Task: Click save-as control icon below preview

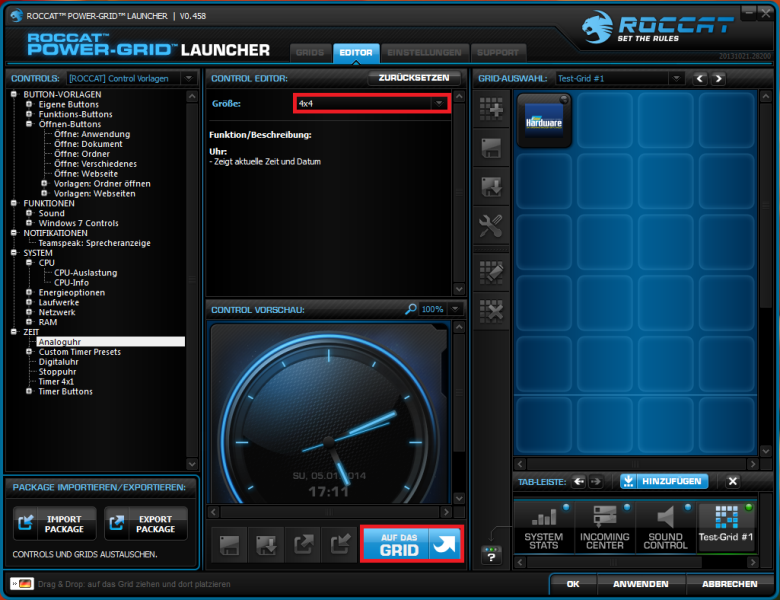Action: pyautogui.click(x=266, y=545)
